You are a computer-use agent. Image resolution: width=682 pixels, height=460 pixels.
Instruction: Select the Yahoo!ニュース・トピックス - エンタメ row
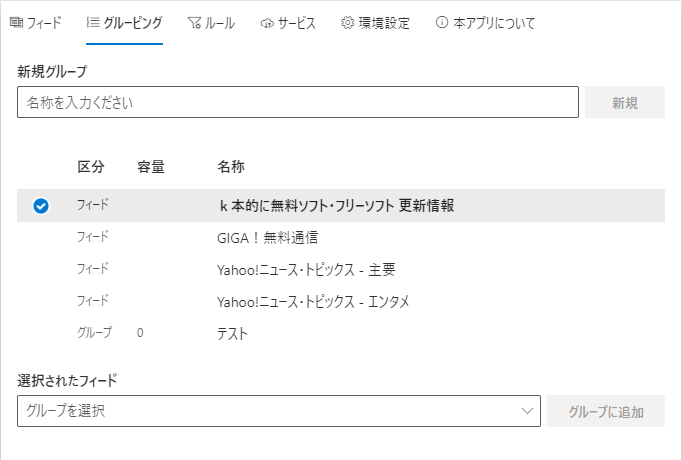(341, 301)
